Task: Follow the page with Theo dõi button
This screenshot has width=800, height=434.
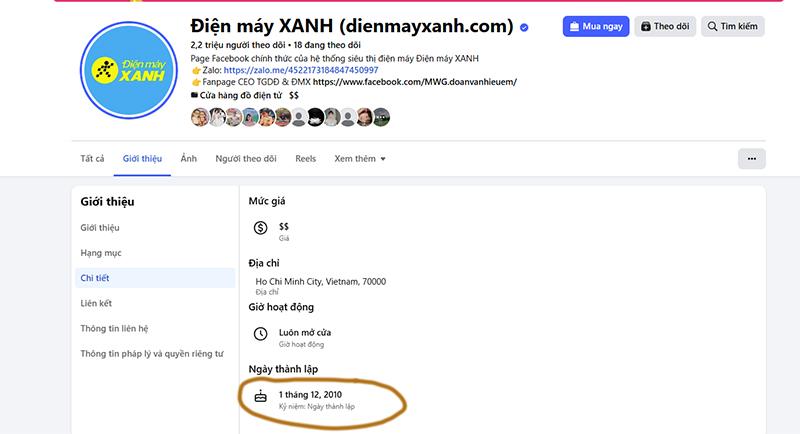Action: (665, 27)
